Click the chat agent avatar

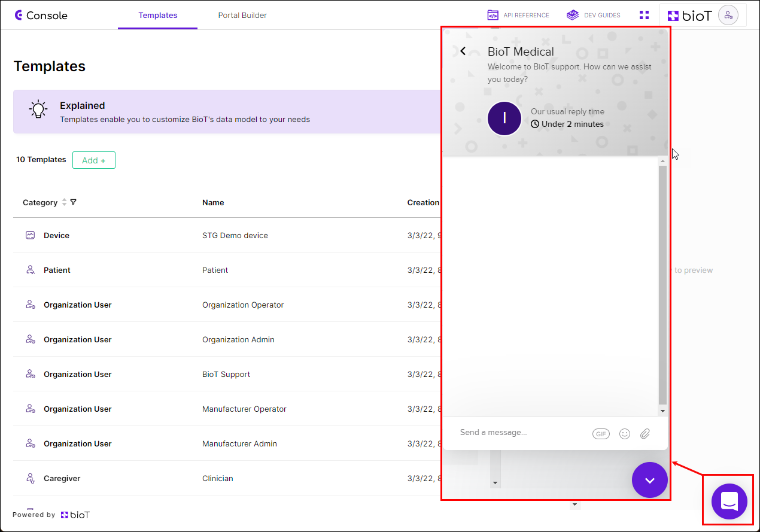click(504, 118)
